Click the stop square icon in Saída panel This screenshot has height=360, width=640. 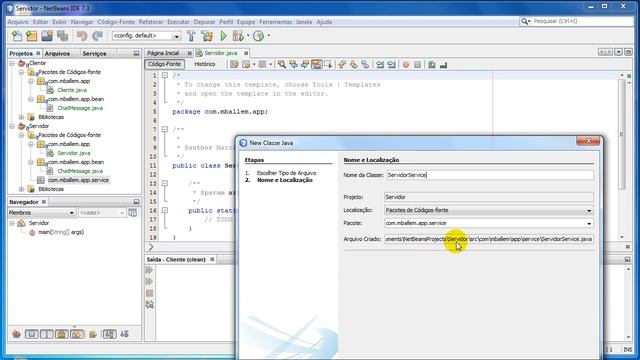(149, 293)
